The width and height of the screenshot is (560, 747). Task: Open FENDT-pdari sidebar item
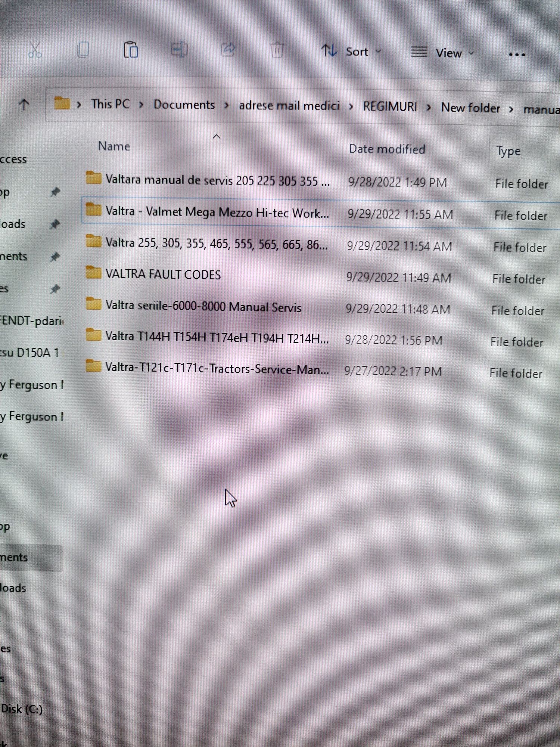32,320
